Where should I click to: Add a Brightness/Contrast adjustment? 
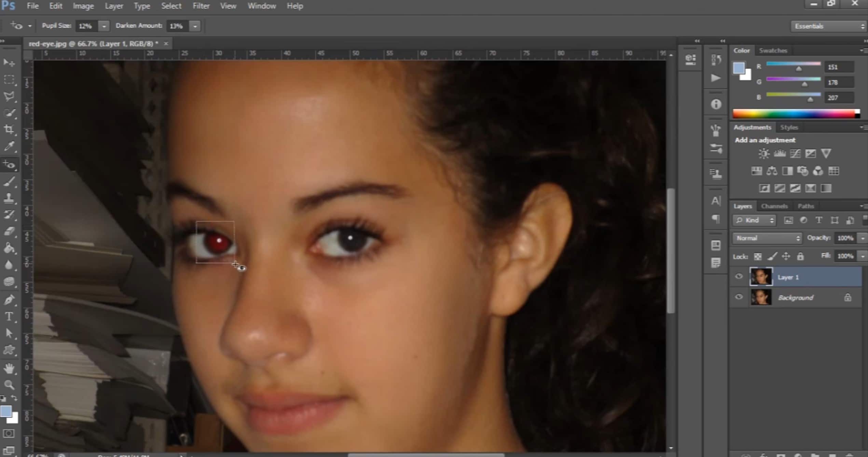tap(764, 154)
